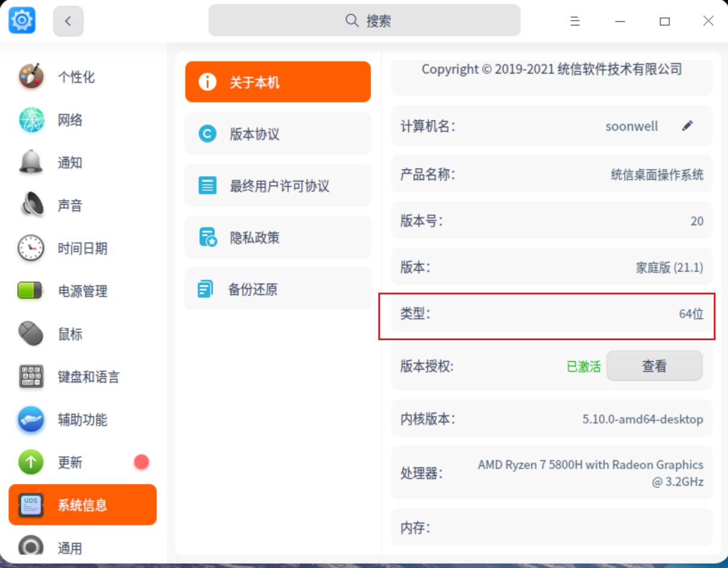Click the 查看 authorization button

(654, 366)
